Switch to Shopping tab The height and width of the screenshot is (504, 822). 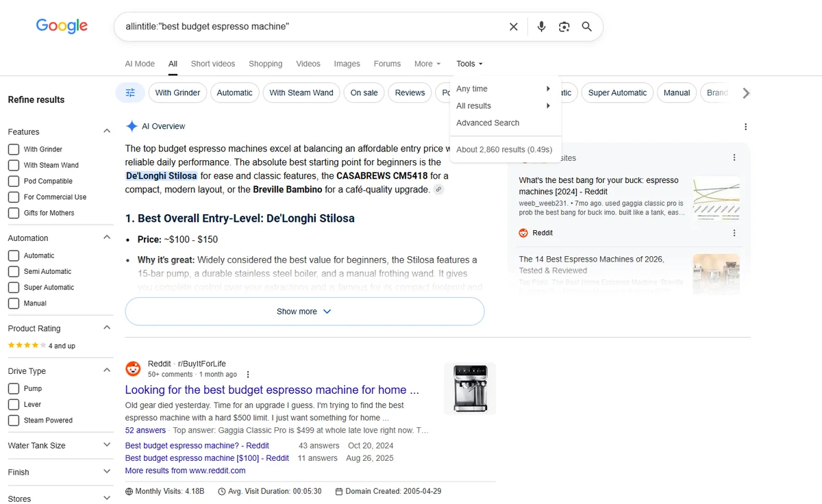tap(266, 64)
